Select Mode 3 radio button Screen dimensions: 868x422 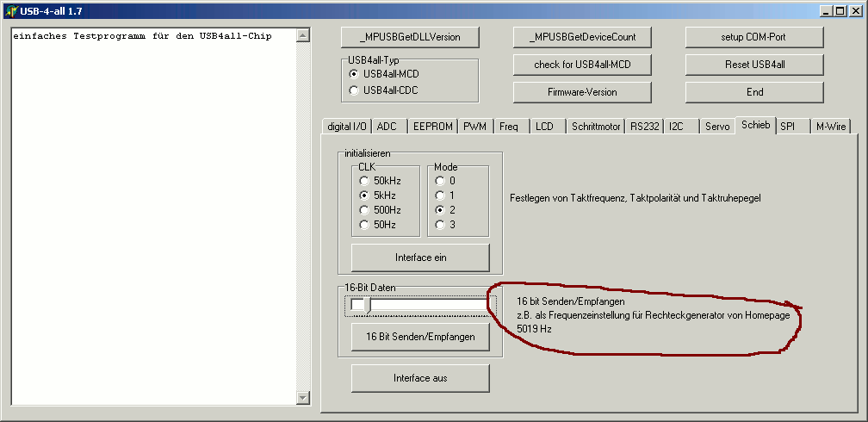coord(441,225)
